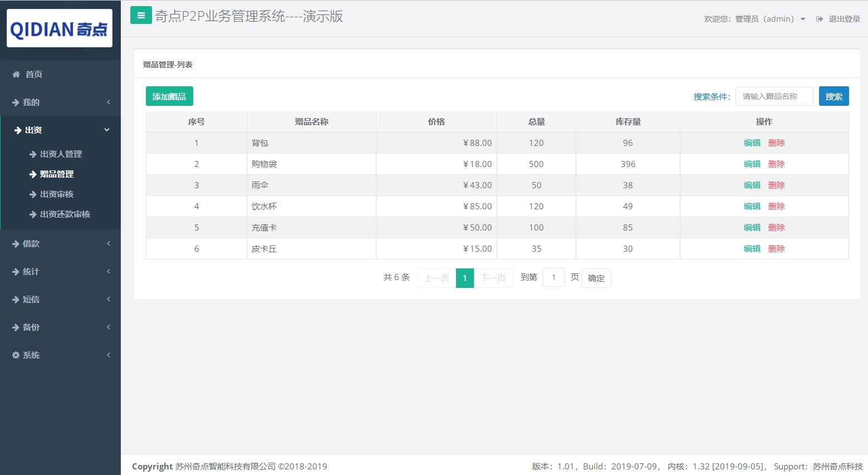Image resolution: width=868 pixels, height=475 pixels.
Task: Select the 短信 SMS icon
Action: coord(16,299)
